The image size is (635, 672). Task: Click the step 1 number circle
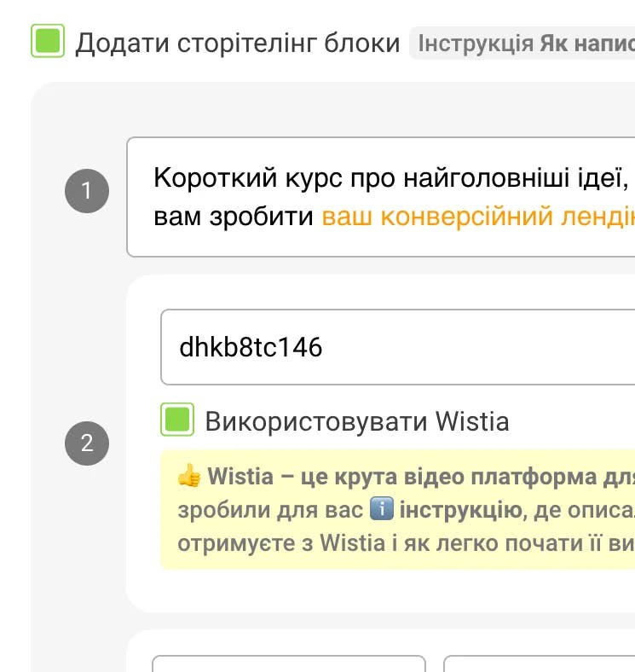[x=87, y=191]
